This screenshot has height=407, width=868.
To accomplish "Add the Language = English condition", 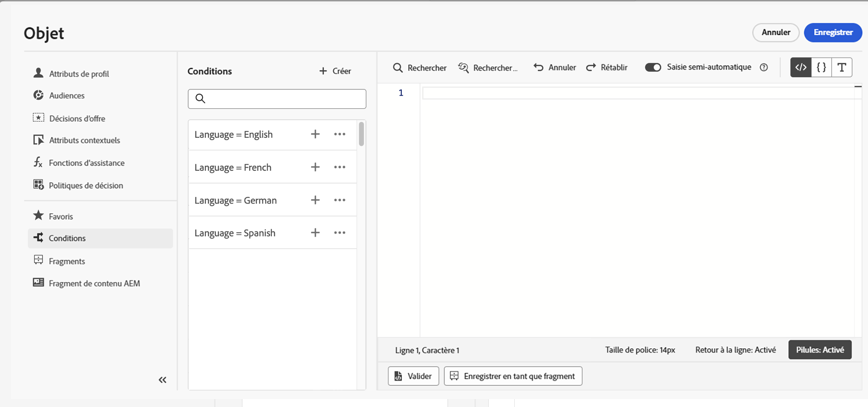I will pyautogui.click(x=315, y=134).
